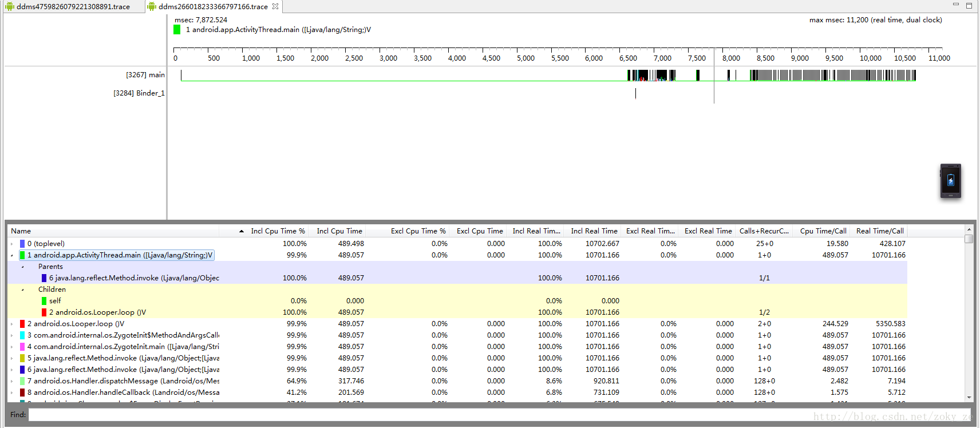Click the Find text field

click(x=500, y=415)
